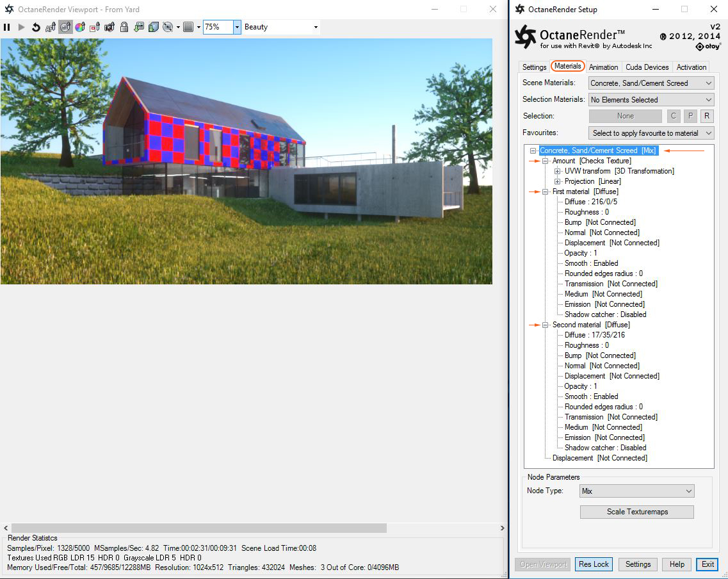Image resolution: width=728 pixels, height=579 pixels.
Task: Click Shadow catcher Disabled under First material
Action: (x=604, y=314)
